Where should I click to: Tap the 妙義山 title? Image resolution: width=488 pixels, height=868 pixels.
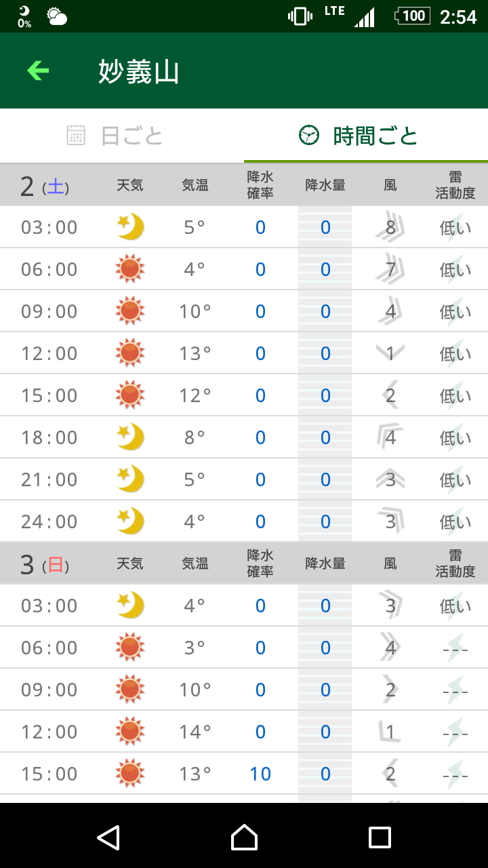click(x=139, y=71)
